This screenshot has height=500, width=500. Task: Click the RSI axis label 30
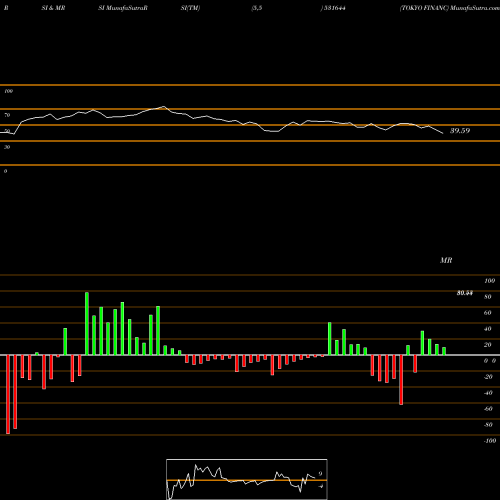coord(7,147)
